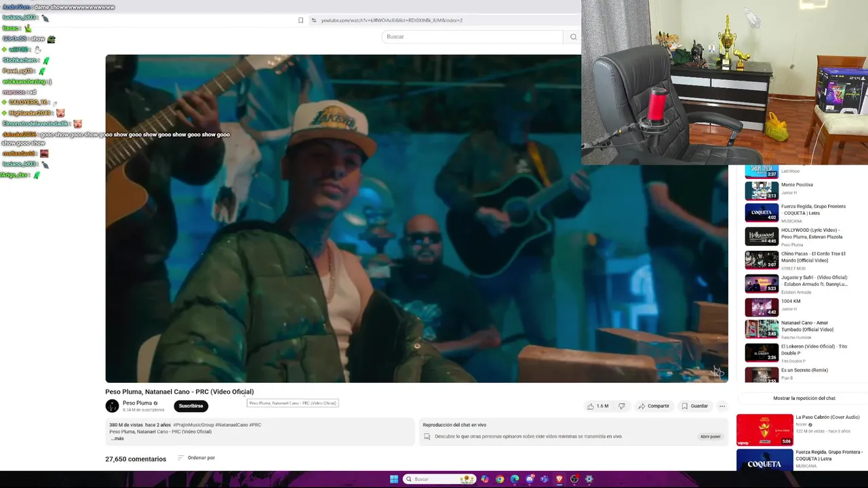Click the video title Peso Pluma, Natanael Cano - PRC
The width and height of the screenshot is (868, 488).
click(x=179, y=392)
